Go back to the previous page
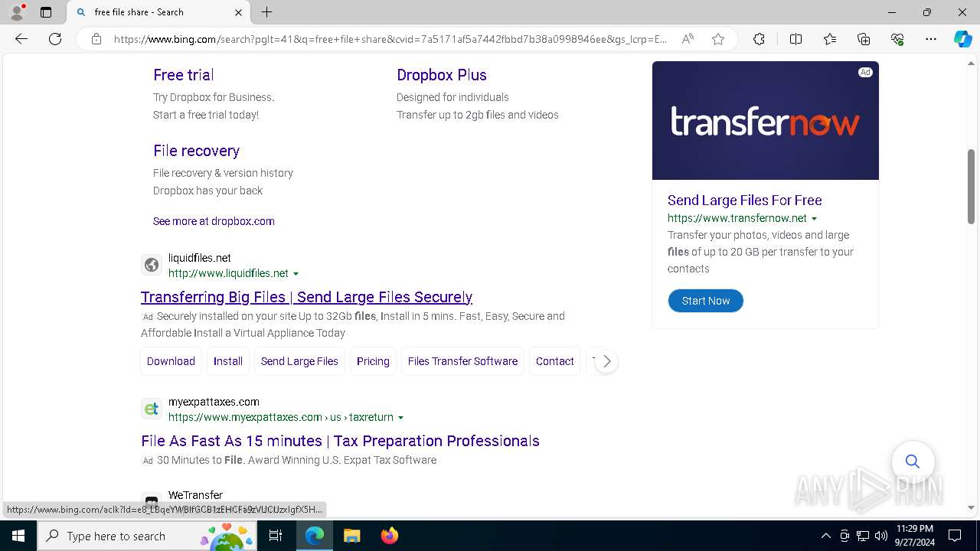Viewport: 980px width, 551px height. coord(21,39)
